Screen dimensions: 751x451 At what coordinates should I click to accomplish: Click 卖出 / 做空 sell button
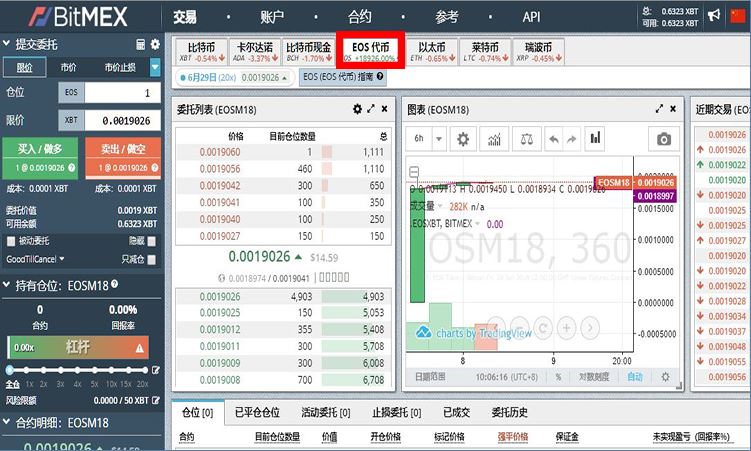point(123,158)
